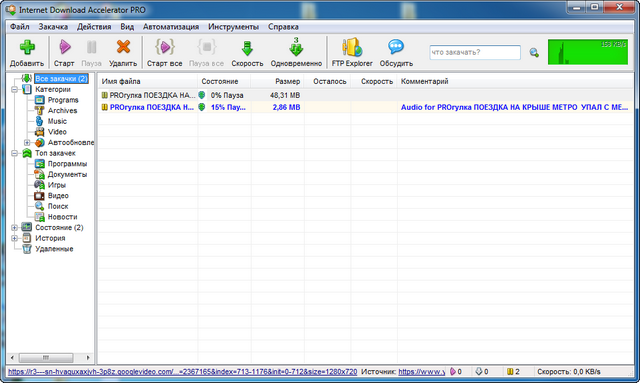Open Видео under Топ закачек
The image size is (640, 383).
(x=58, y=196)
